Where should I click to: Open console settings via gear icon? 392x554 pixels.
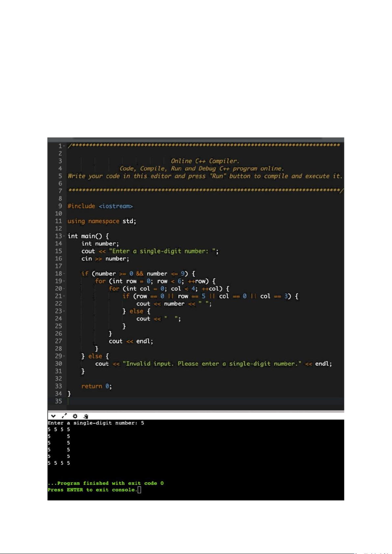point(75,416)
